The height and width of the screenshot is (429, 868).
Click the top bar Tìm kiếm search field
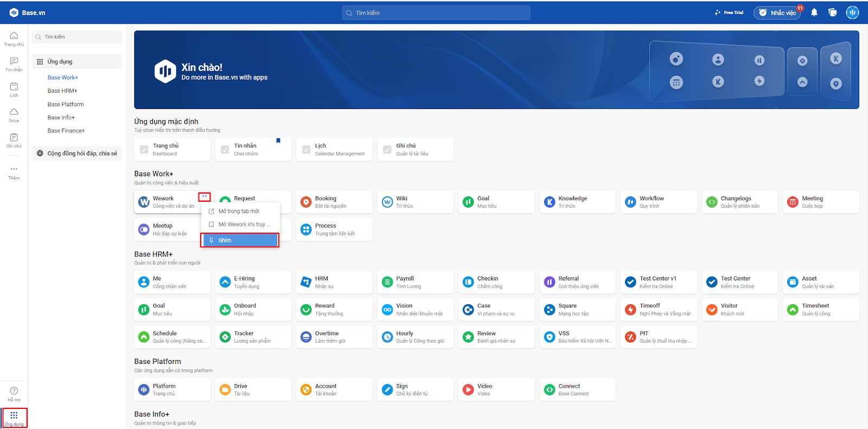click(x=436, y=13)
